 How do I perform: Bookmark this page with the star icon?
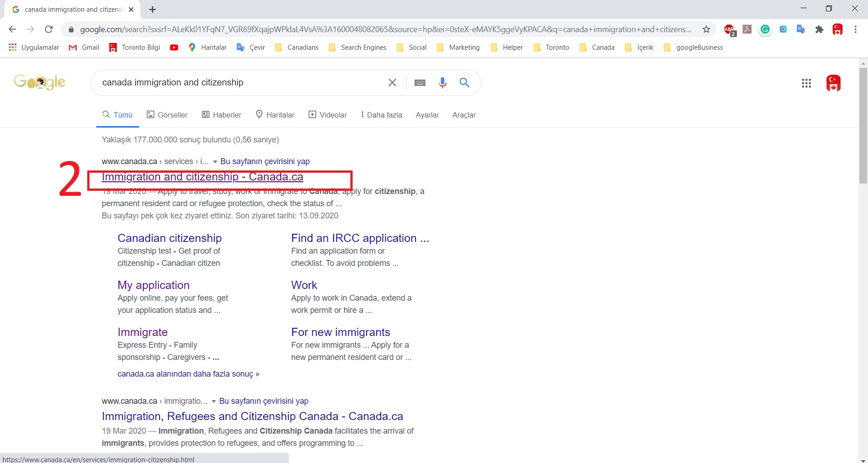click(706, 29)
